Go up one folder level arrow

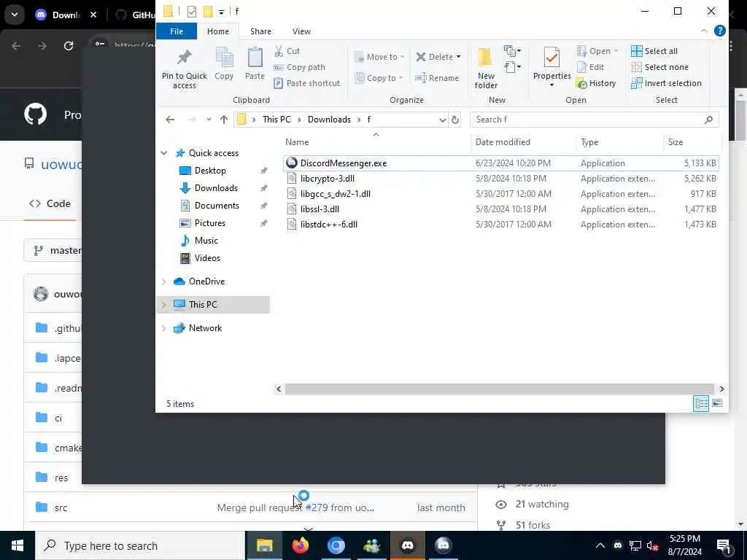click(x=224, y=120)
